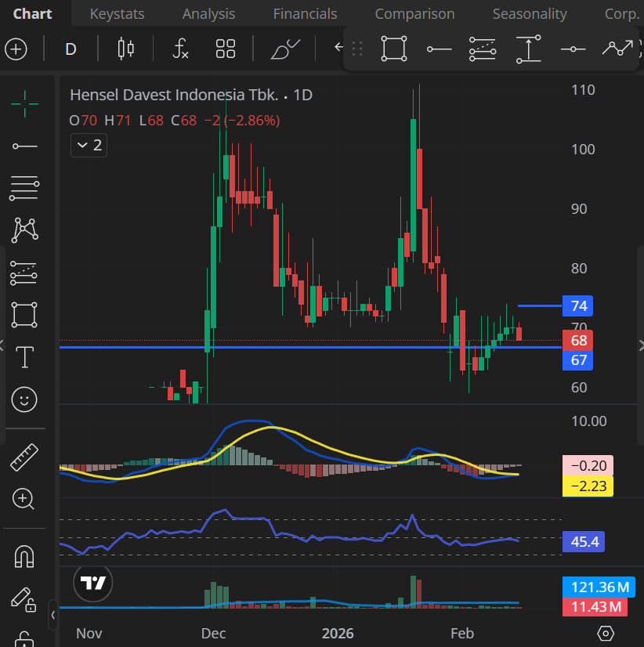Image resolution: width=644 pixels, height=647 pixels.
Task: Switch to the Financials tab
Action: (305, 13)
